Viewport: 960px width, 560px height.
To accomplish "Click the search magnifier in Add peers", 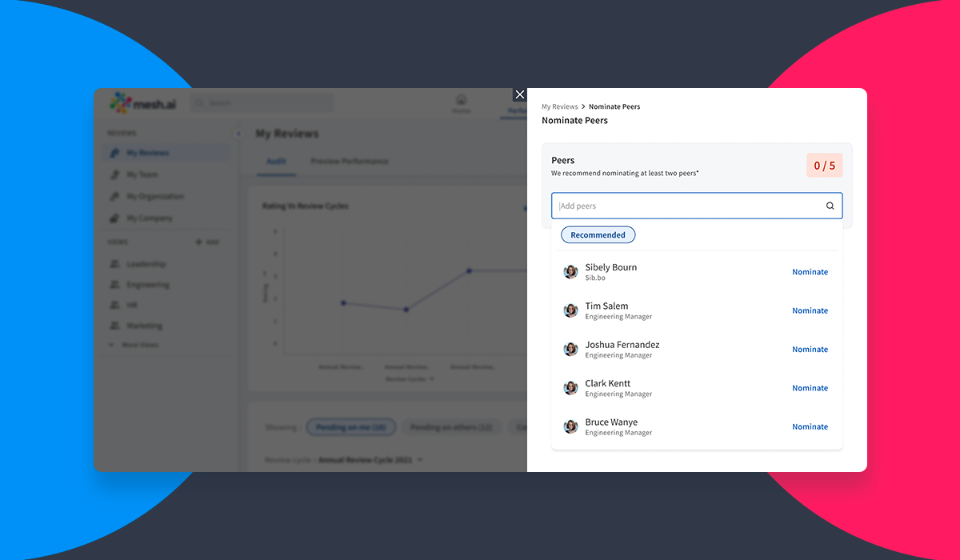I will [x=830, y=206].
